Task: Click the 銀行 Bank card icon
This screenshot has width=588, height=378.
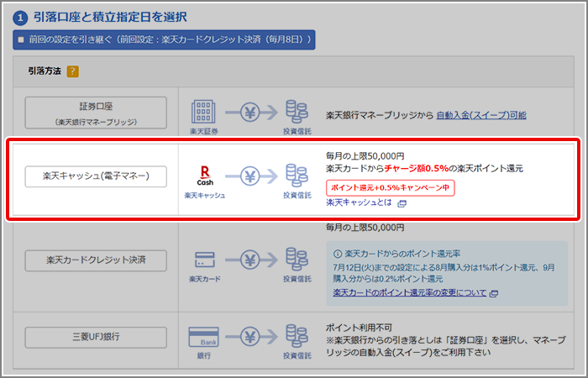Action: tap(203, 337)
